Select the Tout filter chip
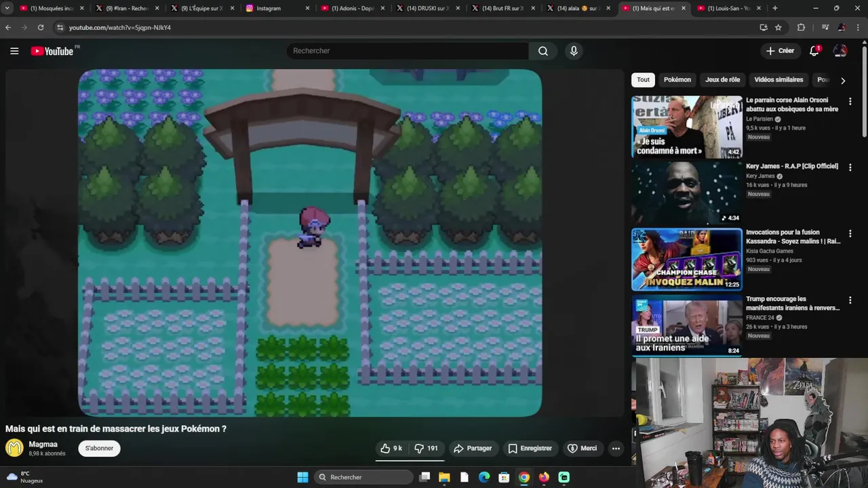 tap(643, 80)
